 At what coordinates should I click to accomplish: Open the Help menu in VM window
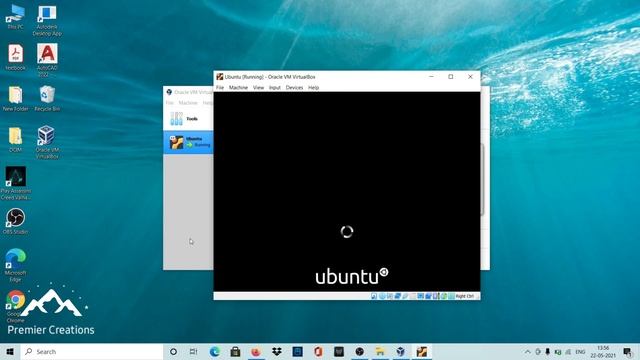coord(313,87)
